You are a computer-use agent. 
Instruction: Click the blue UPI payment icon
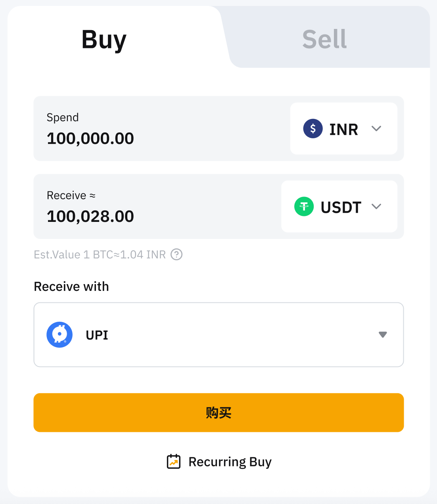click(x=59, y=335)
